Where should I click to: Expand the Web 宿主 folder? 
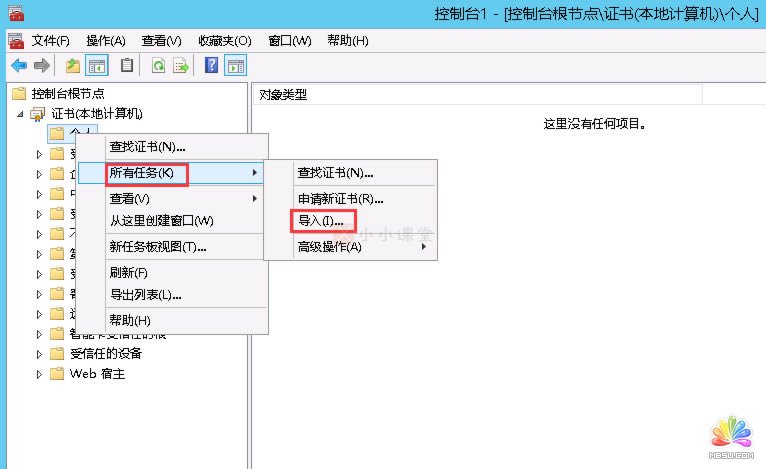[x=40, y=374]
